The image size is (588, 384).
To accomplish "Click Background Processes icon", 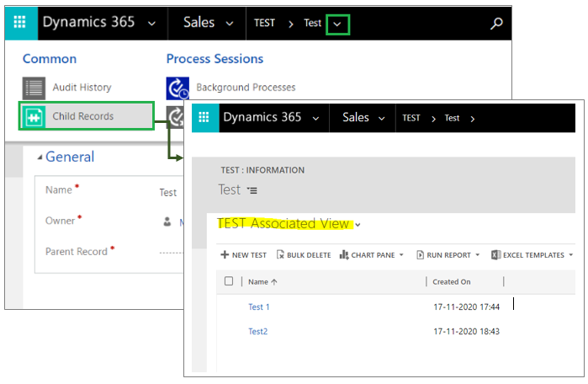I will tap(177, 88).
